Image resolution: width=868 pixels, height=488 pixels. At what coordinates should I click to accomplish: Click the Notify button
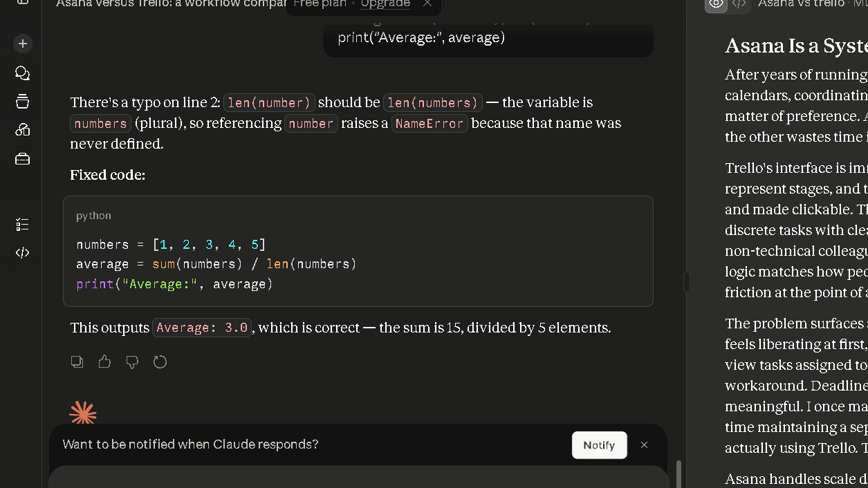click(x=599, y=445)
